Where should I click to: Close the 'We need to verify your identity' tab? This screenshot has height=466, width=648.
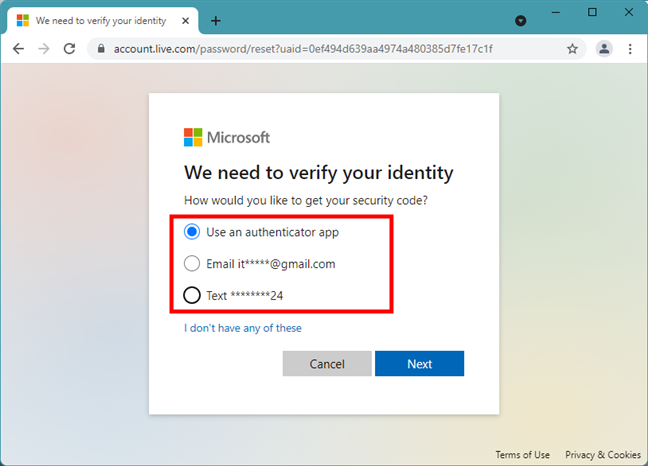[186, 21]
